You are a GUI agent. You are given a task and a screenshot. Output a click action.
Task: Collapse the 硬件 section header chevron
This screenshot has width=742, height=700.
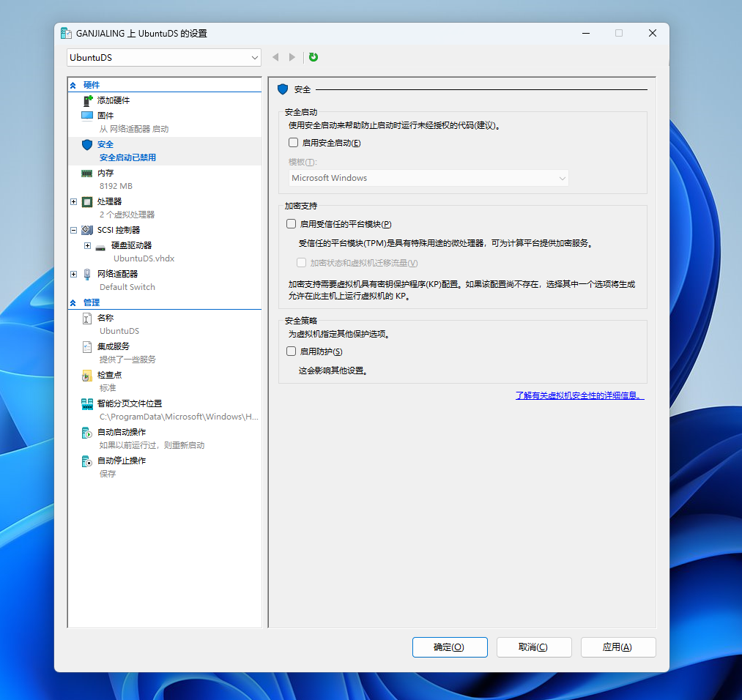pos(73,86)
